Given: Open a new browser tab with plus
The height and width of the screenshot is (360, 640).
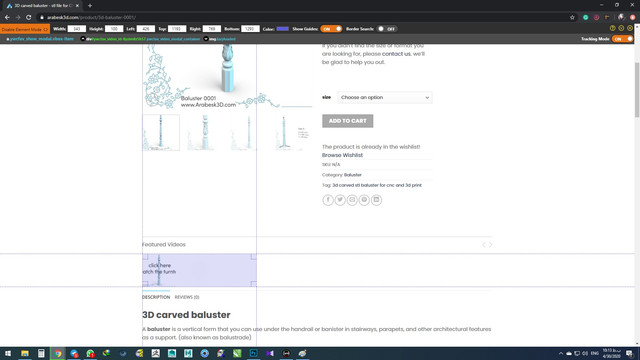Looking at the screenshot, I should pos(90,6).
